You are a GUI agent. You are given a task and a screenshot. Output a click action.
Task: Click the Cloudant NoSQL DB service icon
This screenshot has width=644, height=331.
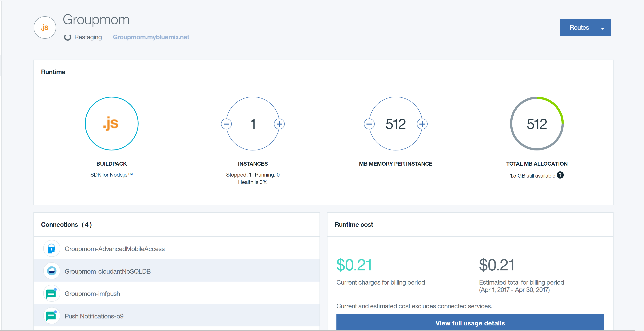point(52,271)
